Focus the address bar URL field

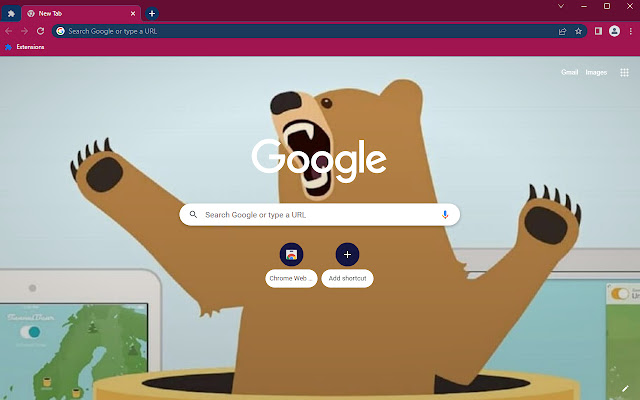point(319,31)
